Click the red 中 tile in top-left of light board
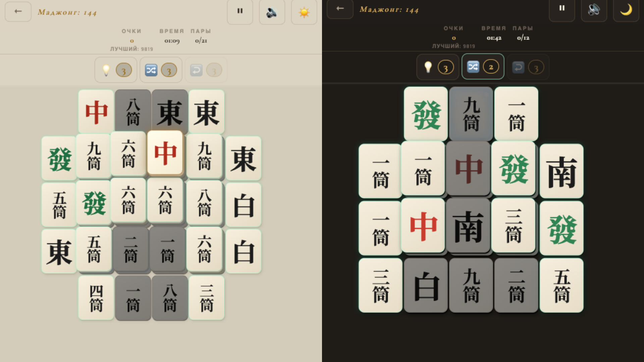This screenshot has height=362, width=644. pyautogui.click(x=96, y=112)
